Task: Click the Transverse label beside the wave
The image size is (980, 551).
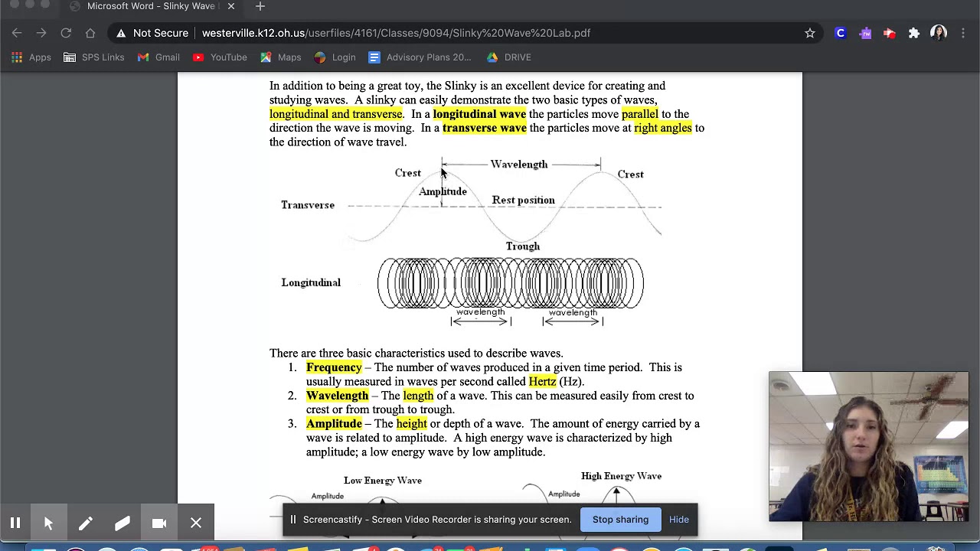Action: (x=308, y=205)
